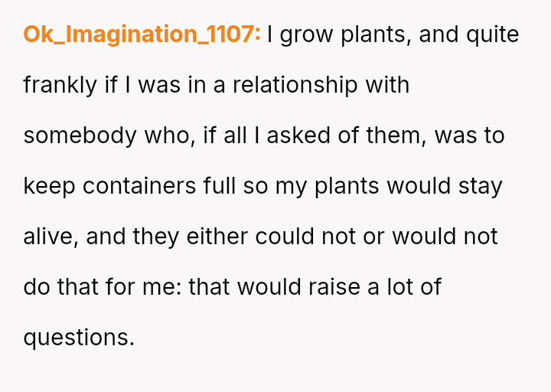Click the final word "questions."
The height and width of the screenshot is (392, 551).
79,338
